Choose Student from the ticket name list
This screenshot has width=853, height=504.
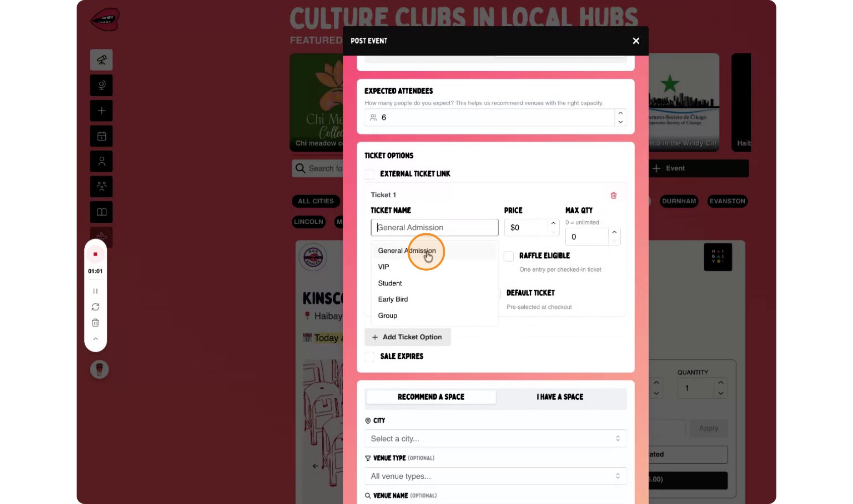click(435, 283)
